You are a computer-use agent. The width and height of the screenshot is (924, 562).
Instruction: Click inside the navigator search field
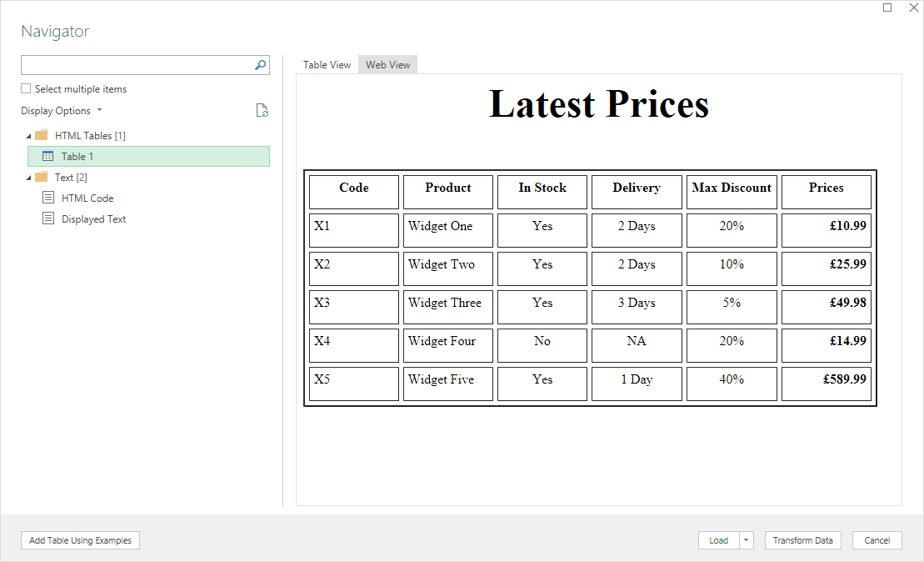click(x=137, y=65)
